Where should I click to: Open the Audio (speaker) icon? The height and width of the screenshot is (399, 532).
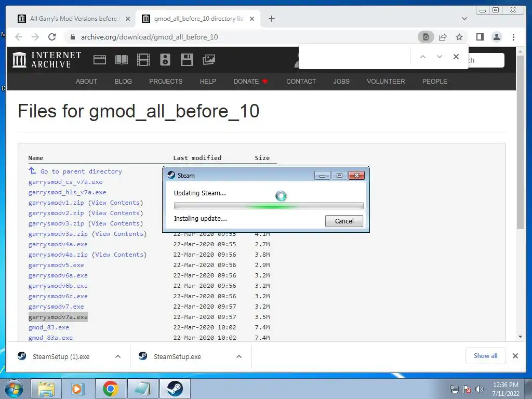click(x=165, y=60)
